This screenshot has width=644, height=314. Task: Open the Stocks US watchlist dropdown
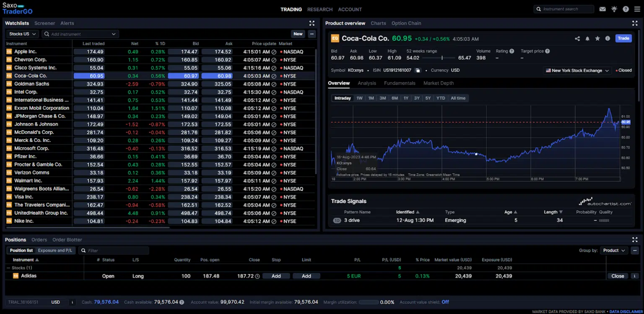pos(22,34)
